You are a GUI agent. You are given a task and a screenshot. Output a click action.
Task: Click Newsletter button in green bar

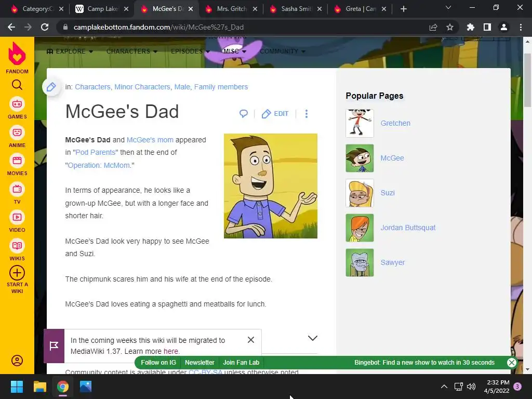click(x=199, y=362)
